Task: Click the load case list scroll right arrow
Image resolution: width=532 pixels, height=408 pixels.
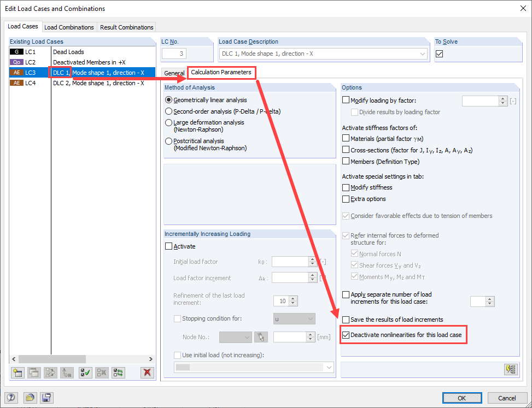Action: 151,359
